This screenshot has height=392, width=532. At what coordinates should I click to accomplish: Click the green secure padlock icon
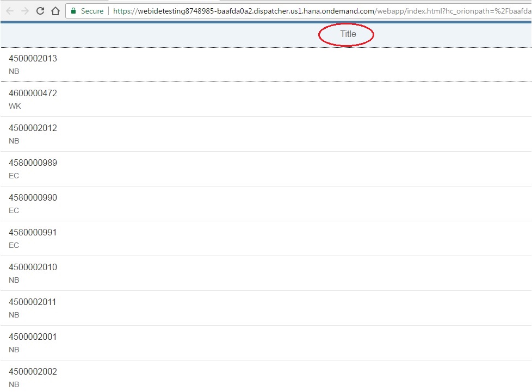pyautogui.click(x=73, y=11)
